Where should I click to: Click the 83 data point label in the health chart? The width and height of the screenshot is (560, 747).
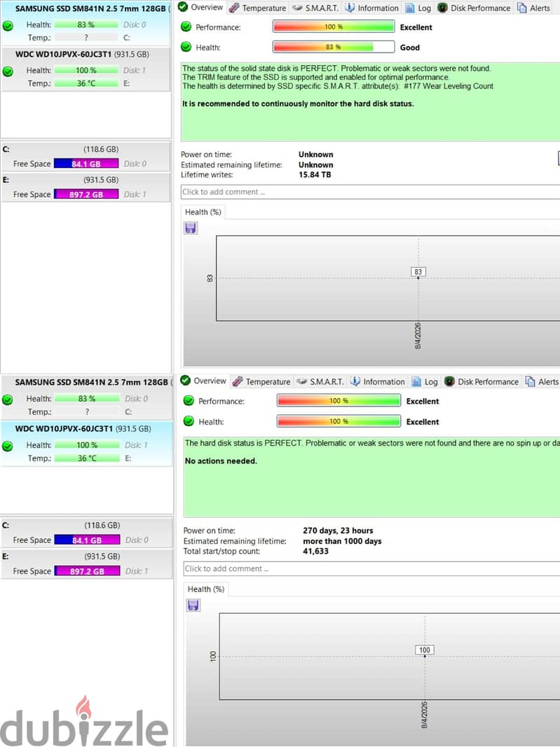(418, 272)
